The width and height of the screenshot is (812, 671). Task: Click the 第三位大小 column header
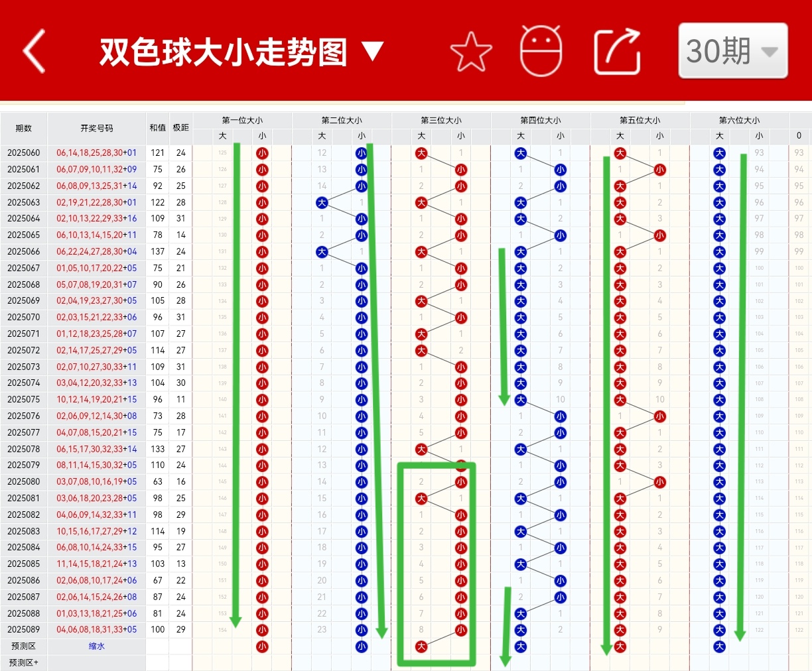pos(440,120)
